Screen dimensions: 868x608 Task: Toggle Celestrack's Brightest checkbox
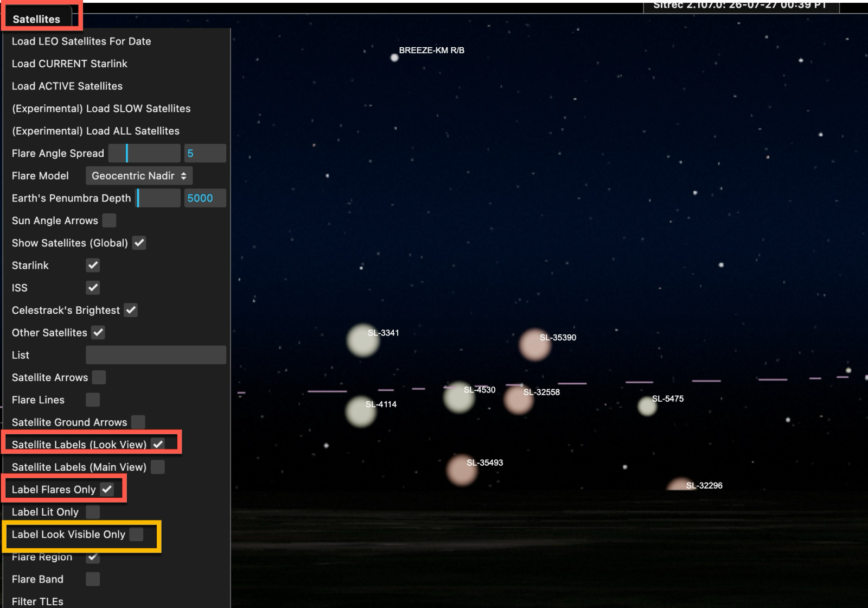click(x=131, y=310)
